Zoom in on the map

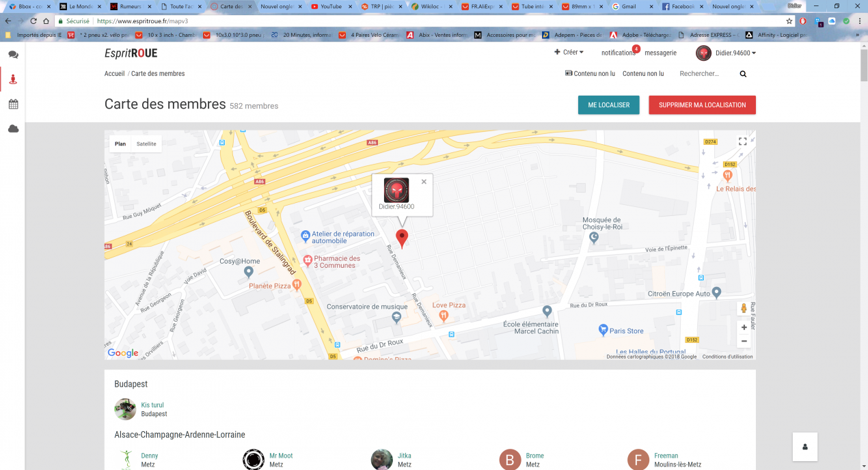(744, 327)
